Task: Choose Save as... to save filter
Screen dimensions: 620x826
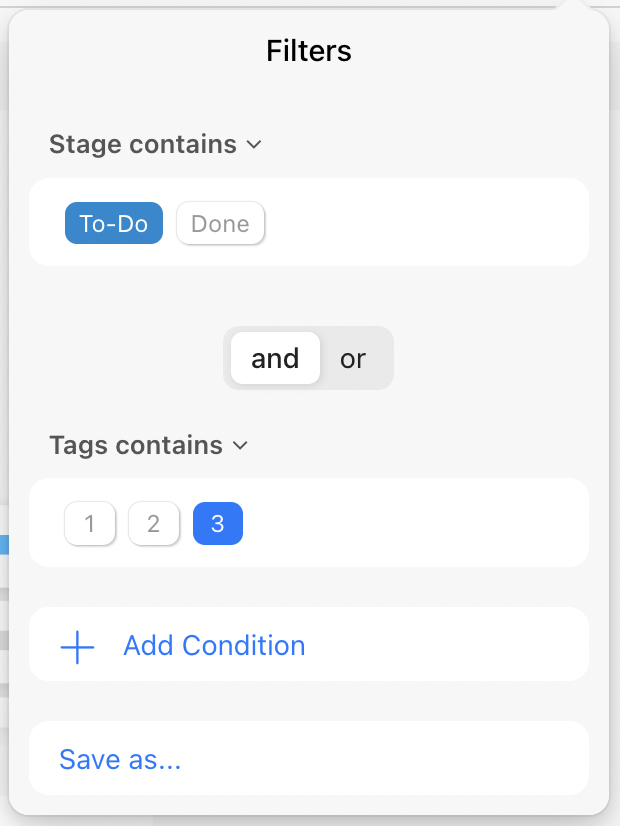Action: coord(120,760)
